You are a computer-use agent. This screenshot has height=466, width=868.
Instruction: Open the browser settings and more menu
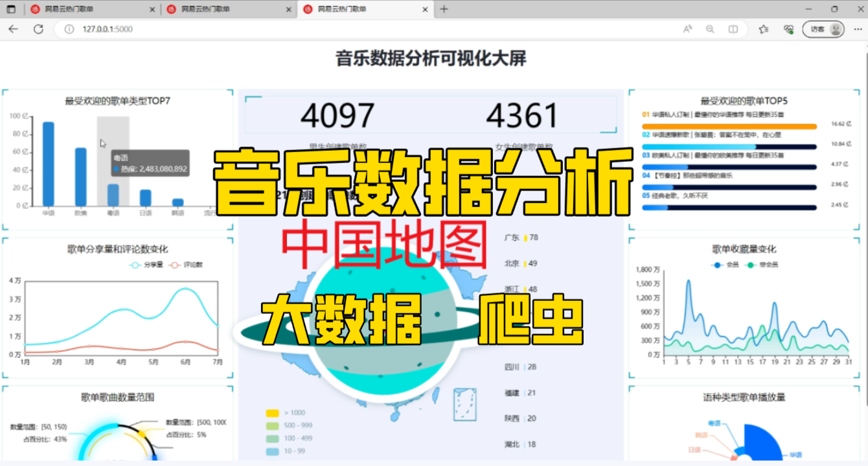click(x=858, y=29)
